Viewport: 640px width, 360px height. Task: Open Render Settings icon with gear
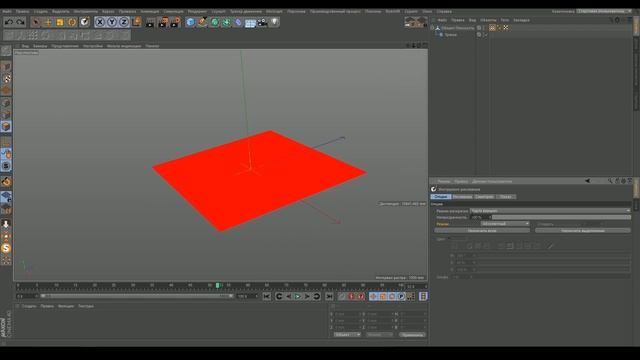point(175,22)
